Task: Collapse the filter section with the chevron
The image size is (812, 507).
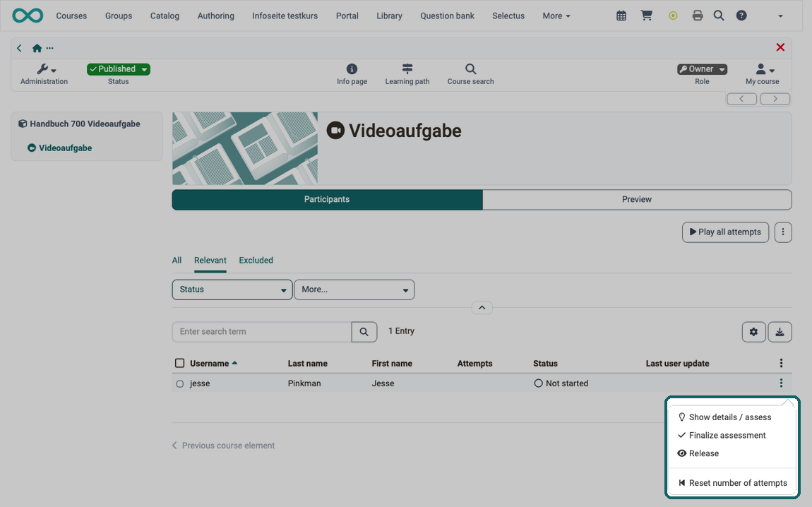Action: coord(482,308)
